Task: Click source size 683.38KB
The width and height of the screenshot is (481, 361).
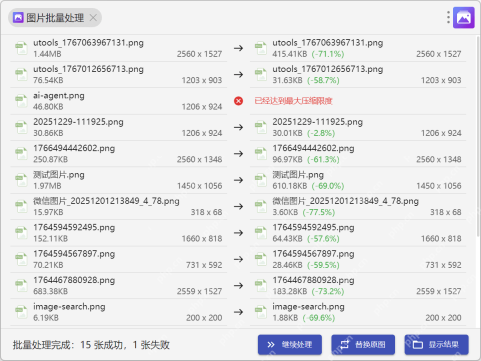Action: [50, 291]
